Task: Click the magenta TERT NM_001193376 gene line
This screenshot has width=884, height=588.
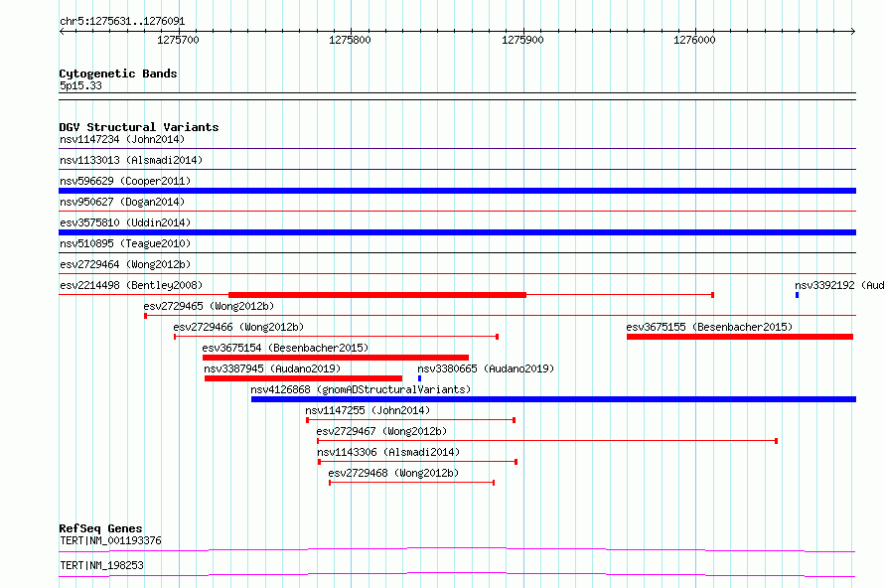Action: 457,549
